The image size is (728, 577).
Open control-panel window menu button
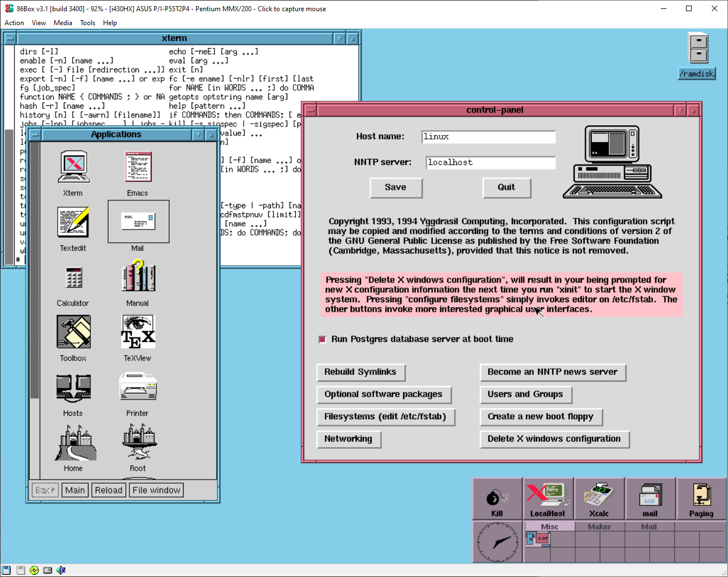point(310,110)
